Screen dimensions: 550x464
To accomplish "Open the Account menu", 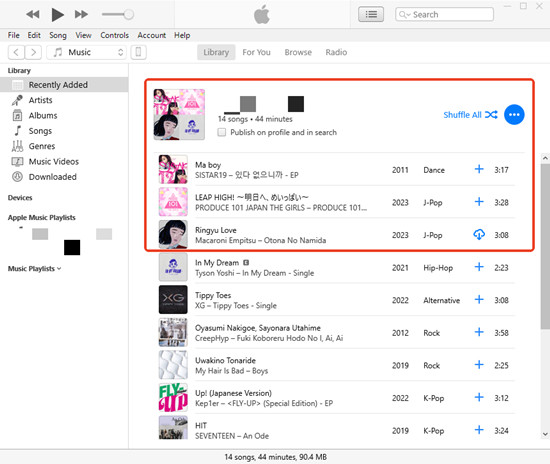I will (152, 35).
